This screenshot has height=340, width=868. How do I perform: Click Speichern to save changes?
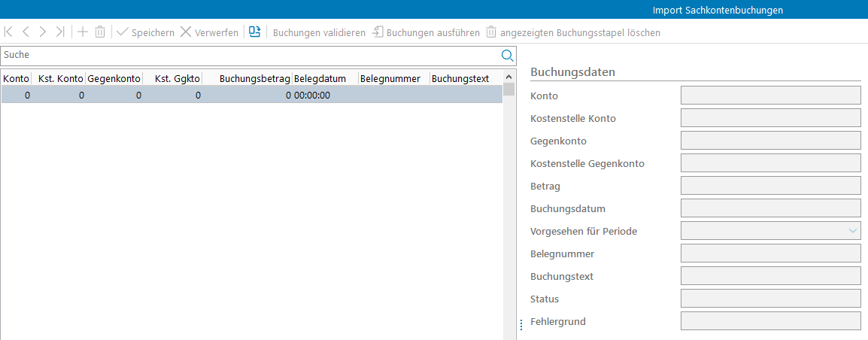click(x=146, y=32)
